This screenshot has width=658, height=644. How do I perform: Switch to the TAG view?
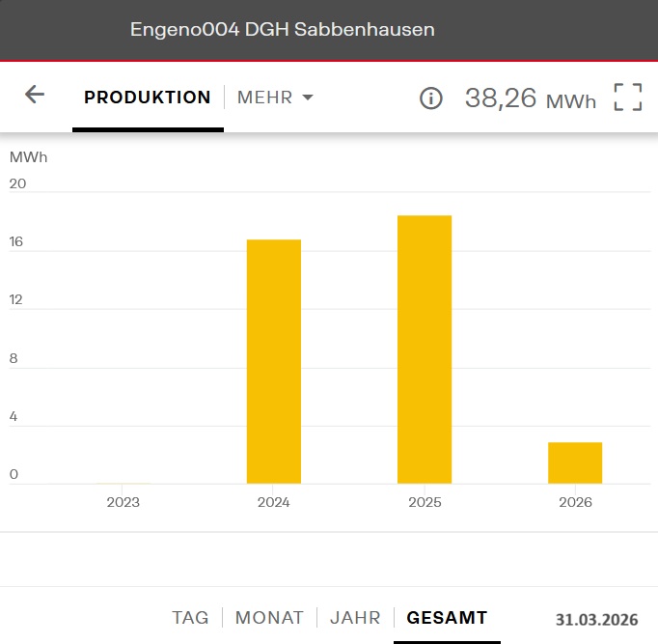click(190, 618)
